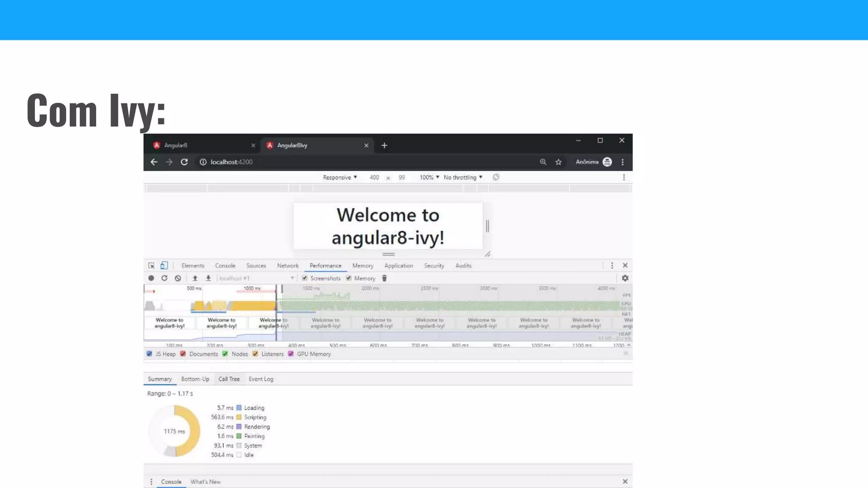Expand the No throttling dropdown
This screenshot has width=868, height=488.
[463, 177]
